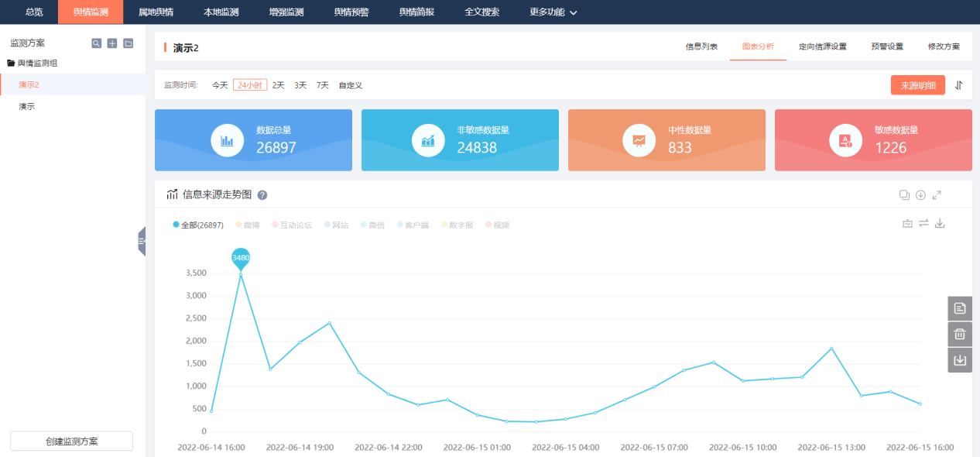Save the chart image with download tray icon
The height and width of the screenshot is (457, 980).
coord(940,224)
